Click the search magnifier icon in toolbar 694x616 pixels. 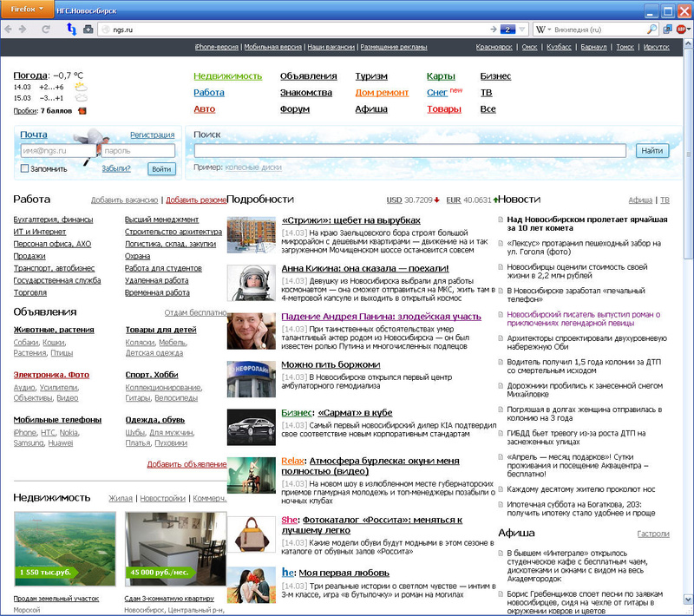[653, 29]
